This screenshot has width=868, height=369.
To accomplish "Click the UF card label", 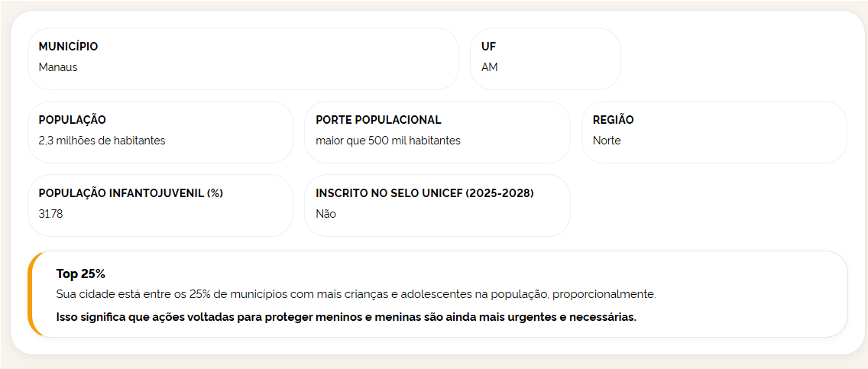I will tap(488, 47).
